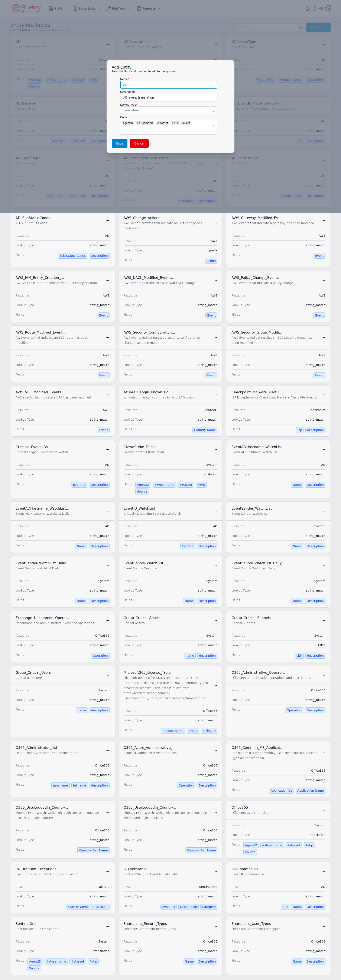Save the new entity
This screenshot has width=341, height=980.
[x=119, y=143]
